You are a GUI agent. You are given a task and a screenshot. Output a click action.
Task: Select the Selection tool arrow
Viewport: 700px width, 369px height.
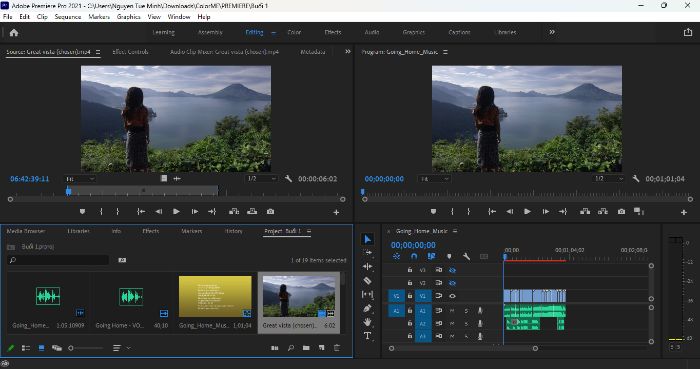click(x=367, y=239)
